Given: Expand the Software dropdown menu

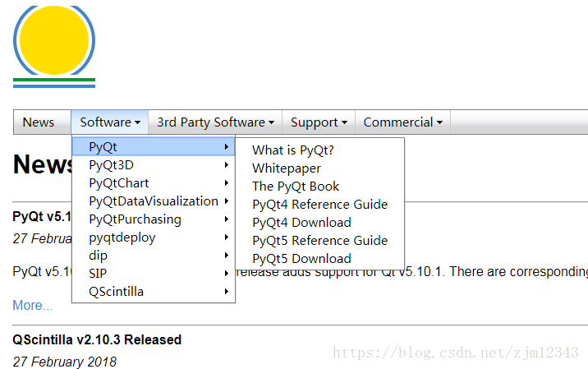Looking at the screenshot, I should coord(109,122).
